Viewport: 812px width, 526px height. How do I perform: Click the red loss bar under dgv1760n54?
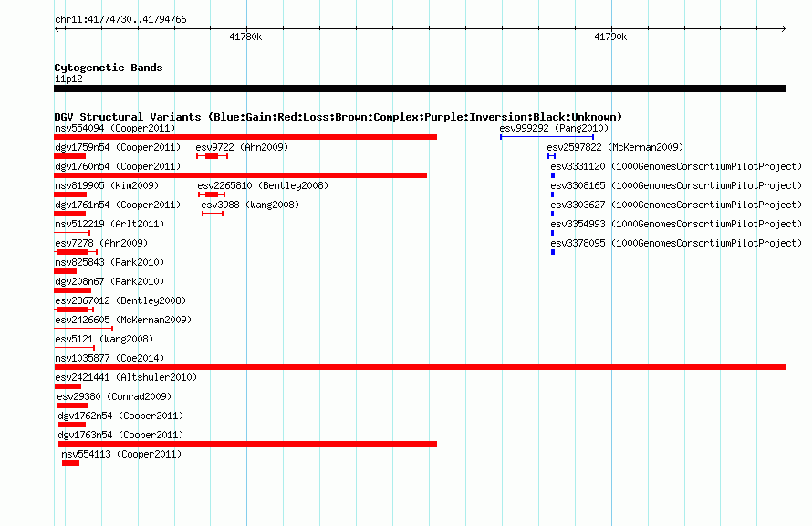240,175
